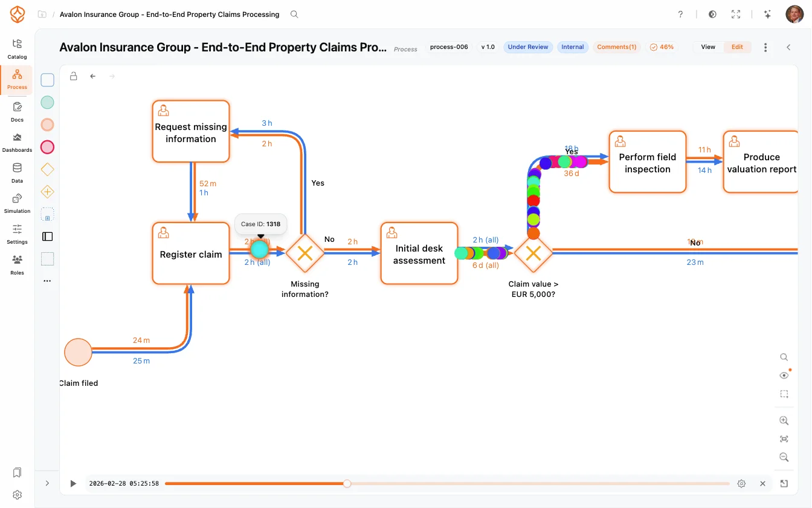Image resolution: width=812 pixels, height=508 pixels.
Task: Open the Data section in sidebar
Action: point(17,173)
